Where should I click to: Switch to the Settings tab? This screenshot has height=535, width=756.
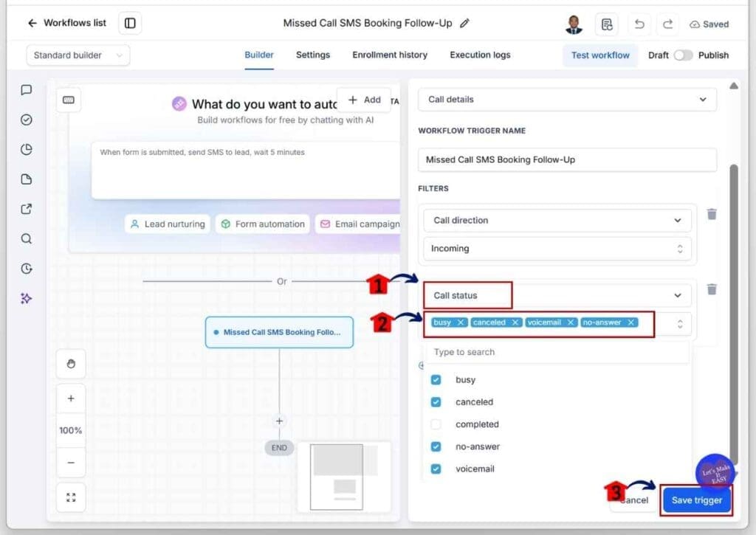click(313, 55)
